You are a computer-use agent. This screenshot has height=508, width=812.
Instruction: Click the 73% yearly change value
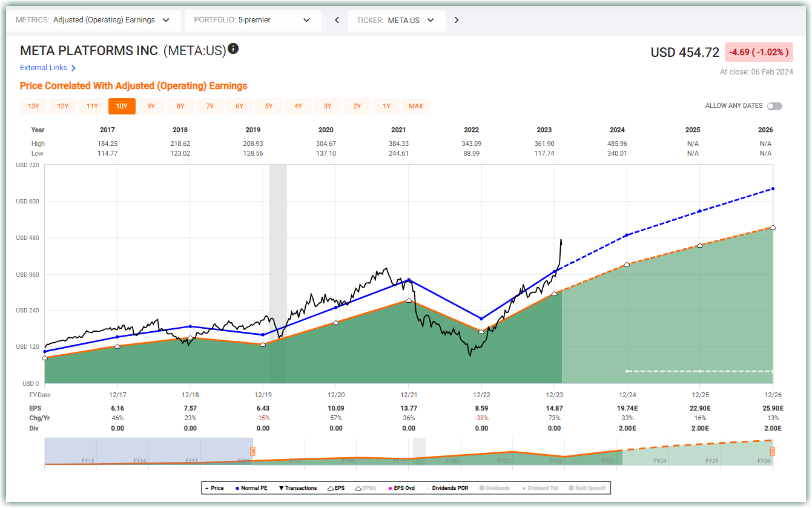(x=554, y=418)
